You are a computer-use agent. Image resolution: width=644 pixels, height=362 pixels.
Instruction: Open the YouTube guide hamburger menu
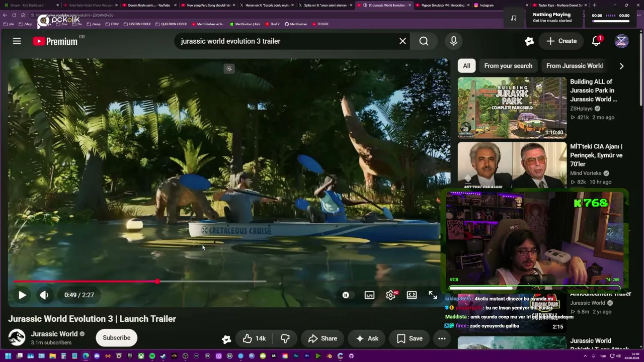click(17, 41)
